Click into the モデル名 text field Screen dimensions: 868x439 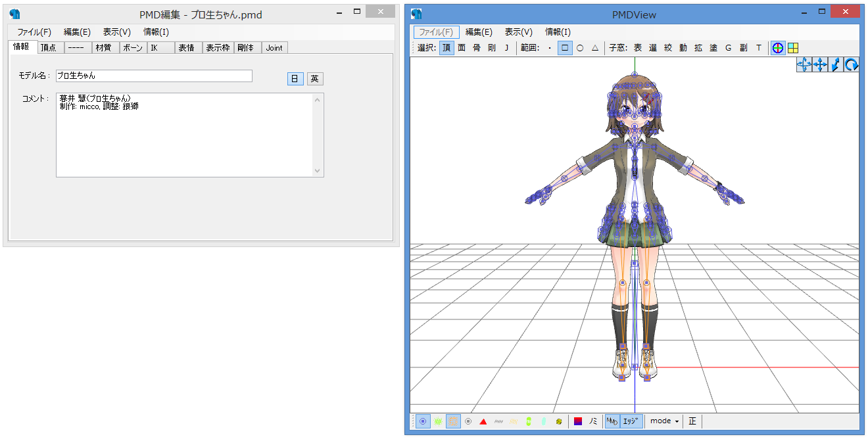coord(154,76)
